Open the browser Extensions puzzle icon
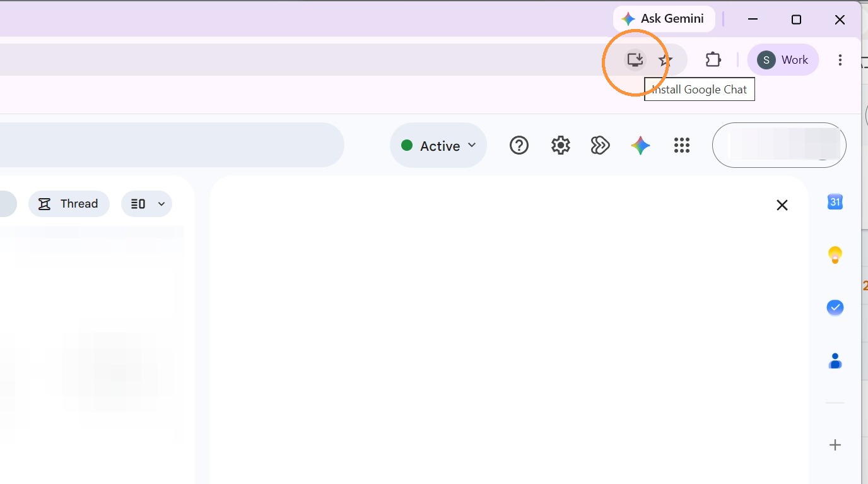This screenshot has height=484, width=868. pyautogui.click(x=713, y=60)
